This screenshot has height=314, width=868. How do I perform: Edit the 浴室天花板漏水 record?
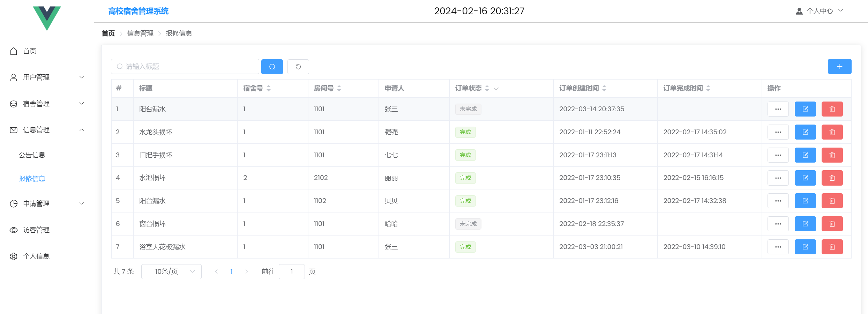pyautogui.click(x=805, y=247)
